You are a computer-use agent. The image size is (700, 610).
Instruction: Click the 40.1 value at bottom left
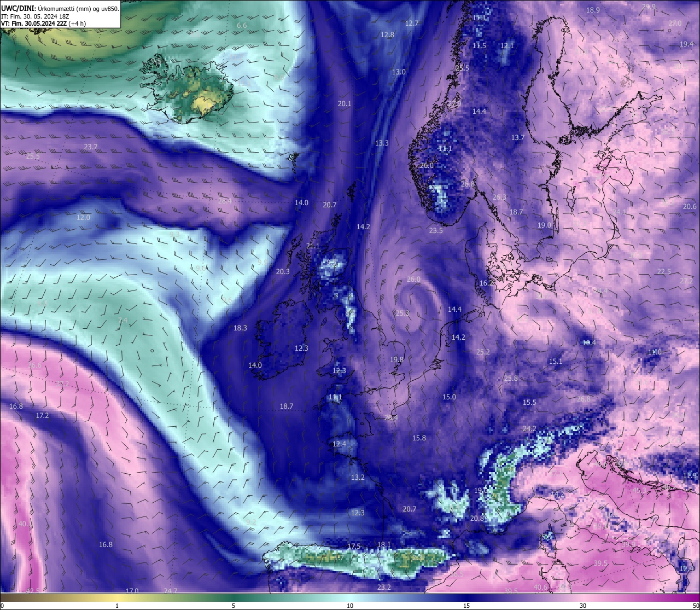[25, 524]
